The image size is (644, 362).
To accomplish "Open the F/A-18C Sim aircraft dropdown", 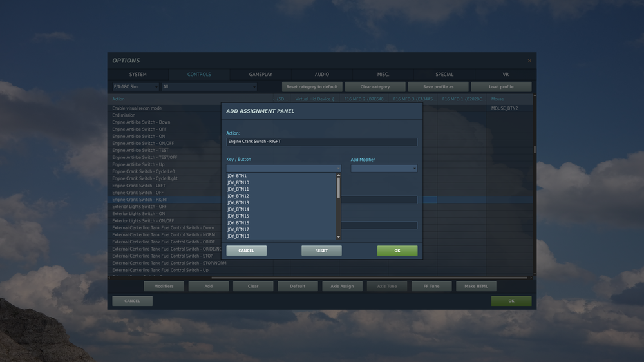I will click(x=135, y=87).
